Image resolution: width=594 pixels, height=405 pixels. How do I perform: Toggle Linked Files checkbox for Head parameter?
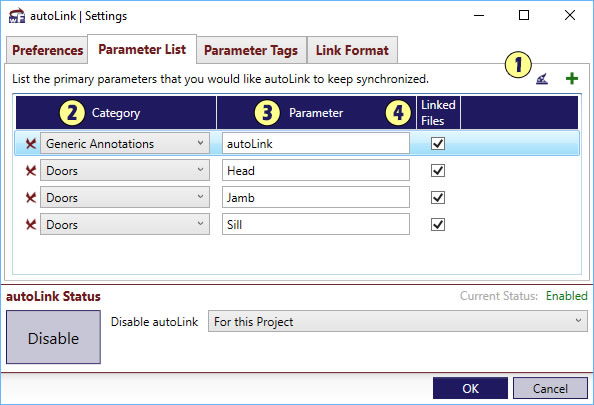[438, 170]
